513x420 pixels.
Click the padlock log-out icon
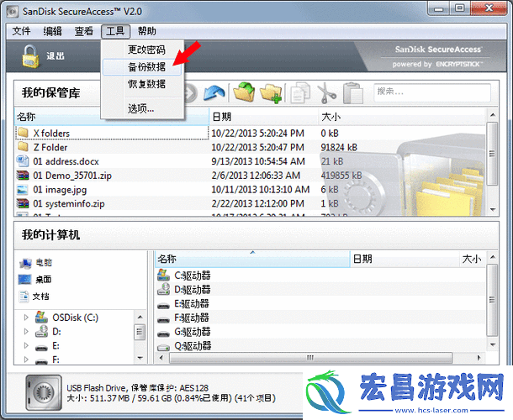click(x=30, y=56)
